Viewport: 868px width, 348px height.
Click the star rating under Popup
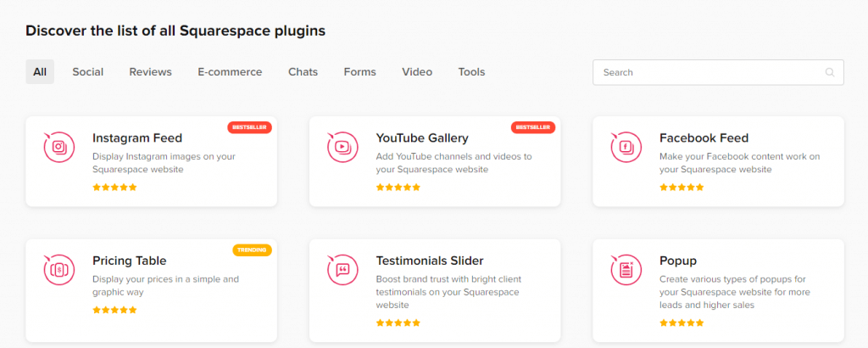(682, 323)
